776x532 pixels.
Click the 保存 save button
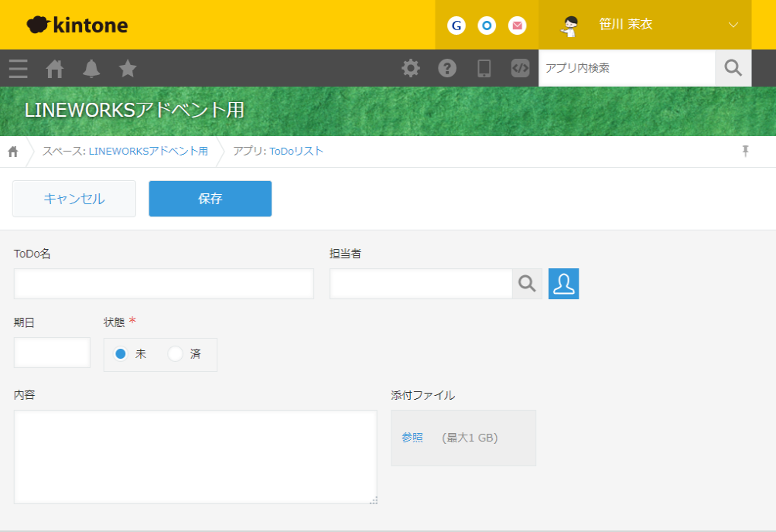(210, 199)
